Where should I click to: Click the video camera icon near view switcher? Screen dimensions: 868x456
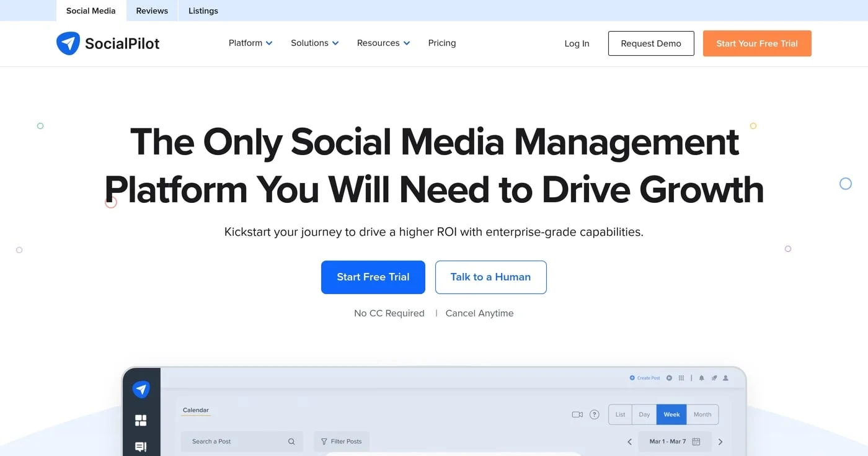[577, 414]
